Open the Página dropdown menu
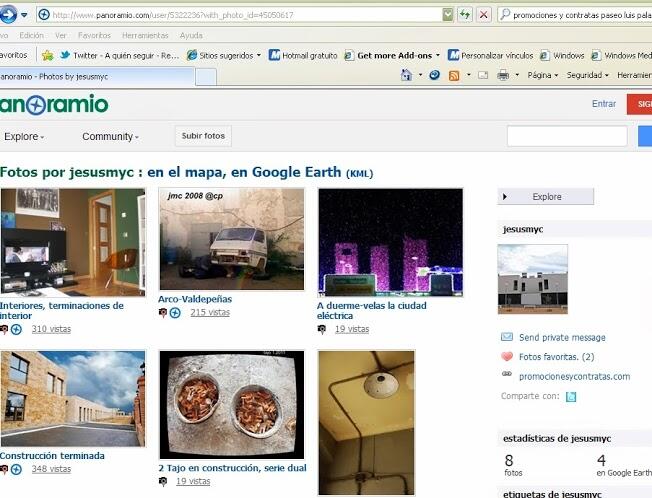Viewport: 652px width, 498px height. (x=543, y=75)
